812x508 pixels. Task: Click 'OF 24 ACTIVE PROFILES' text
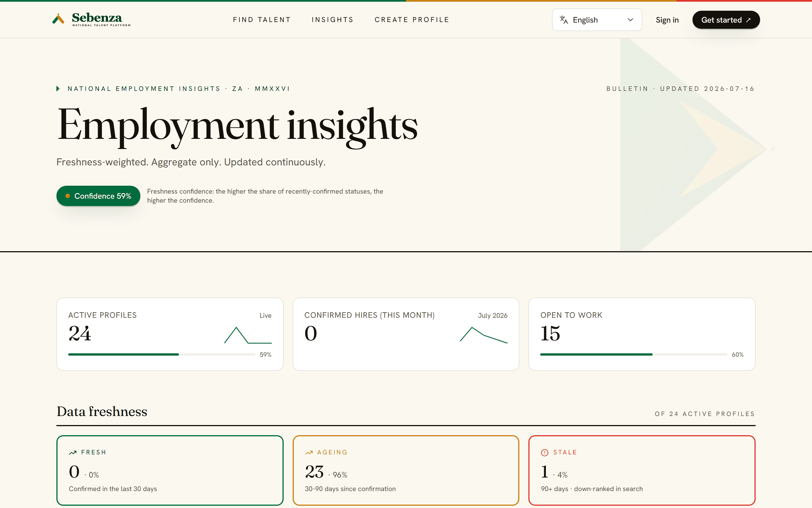705,414
